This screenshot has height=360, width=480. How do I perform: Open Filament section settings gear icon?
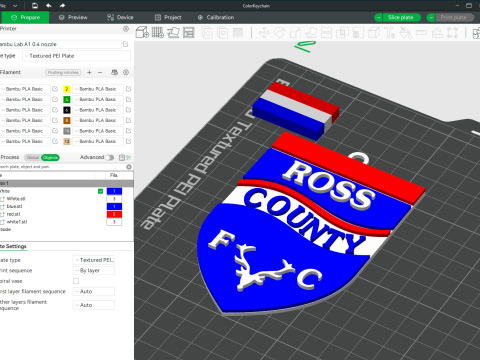pos(126,72)
